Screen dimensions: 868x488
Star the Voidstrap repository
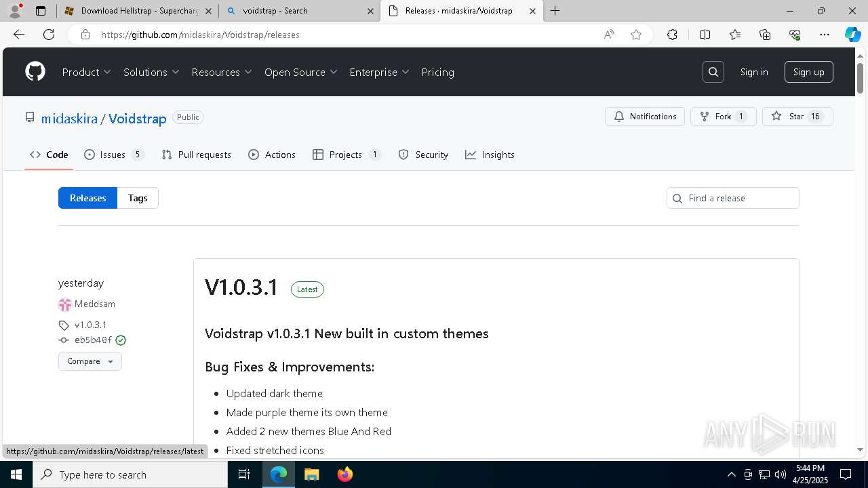[x=797, y=117]
